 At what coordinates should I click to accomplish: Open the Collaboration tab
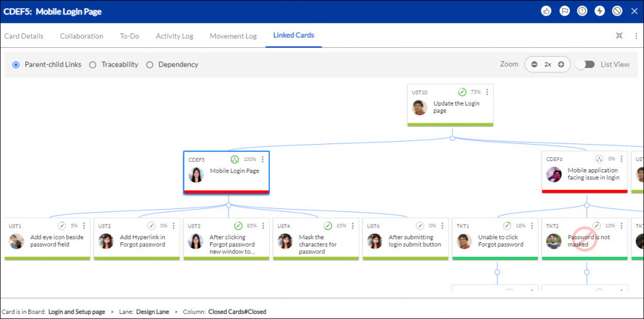(81, 36)
